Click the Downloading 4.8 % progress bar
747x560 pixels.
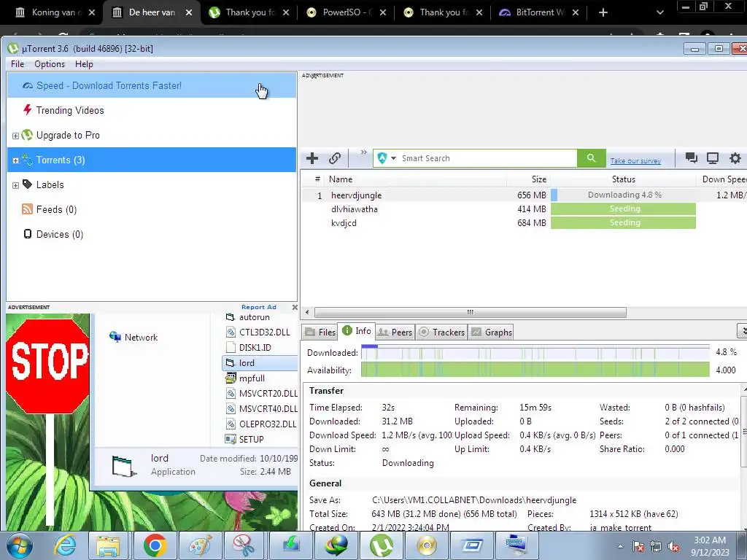coord(623,195)
